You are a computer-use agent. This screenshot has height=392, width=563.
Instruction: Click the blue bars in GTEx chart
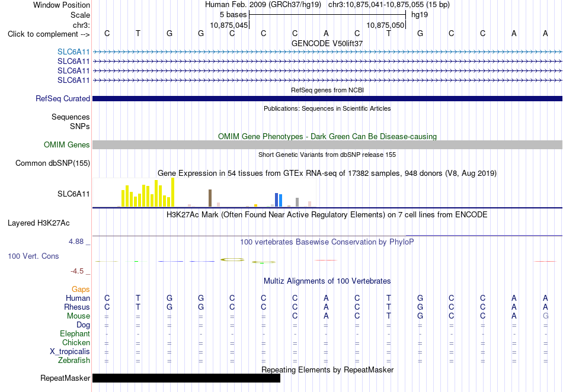[279, 200]
